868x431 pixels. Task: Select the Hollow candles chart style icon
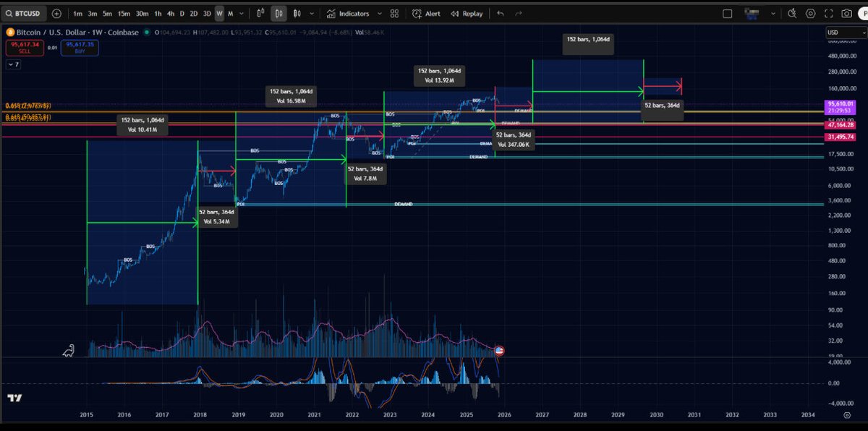tap(296, 14)
